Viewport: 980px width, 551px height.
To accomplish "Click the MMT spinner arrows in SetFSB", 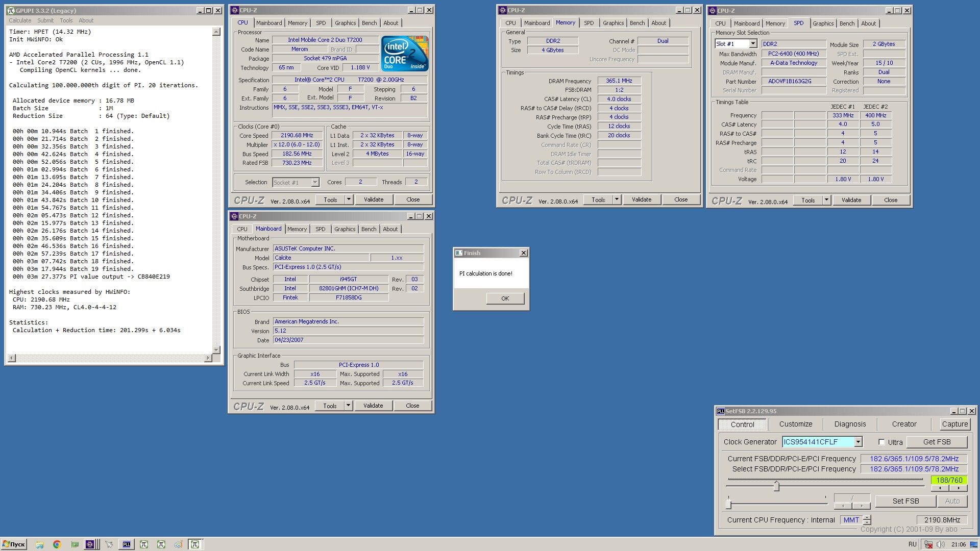I will [867, 520].
